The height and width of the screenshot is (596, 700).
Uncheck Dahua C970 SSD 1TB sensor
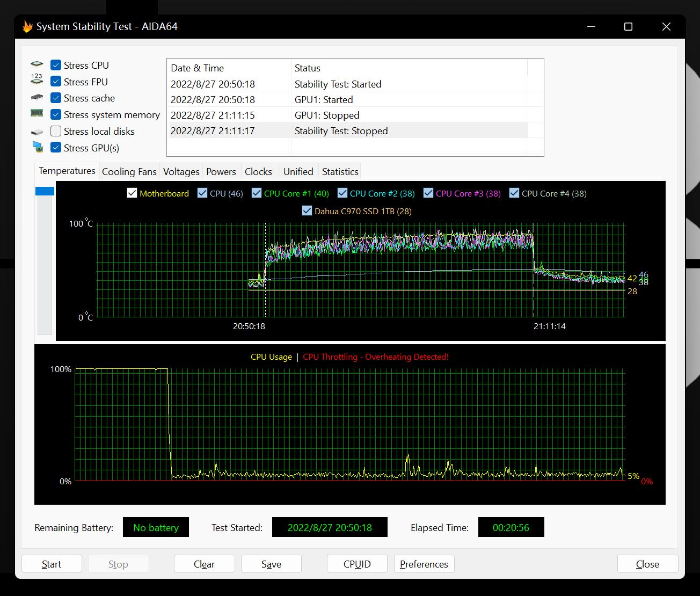307,211
